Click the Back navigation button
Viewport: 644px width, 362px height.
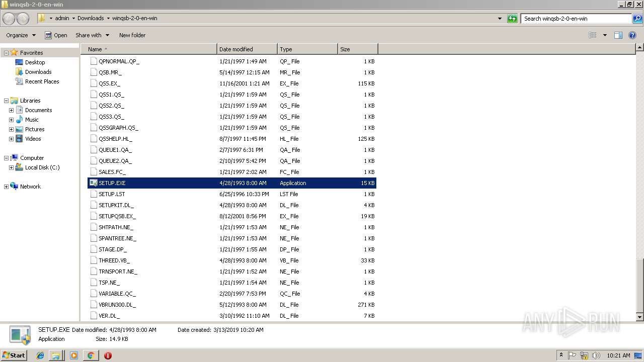point(9,19)
